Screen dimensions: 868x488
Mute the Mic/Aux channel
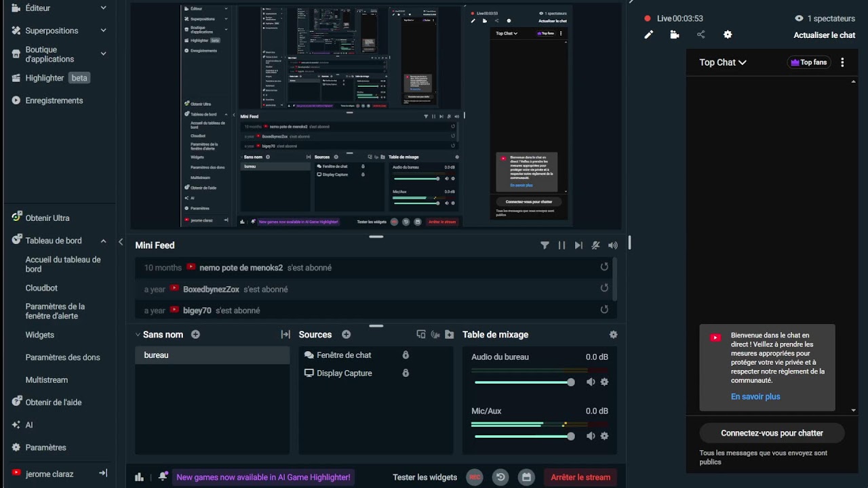[x=591, y=436]
